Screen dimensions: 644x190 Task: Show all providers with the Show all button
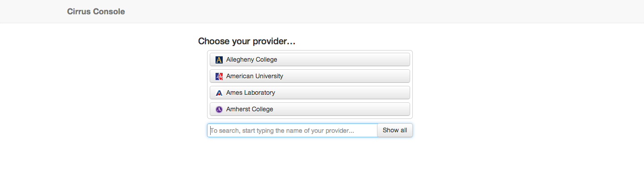395,130
